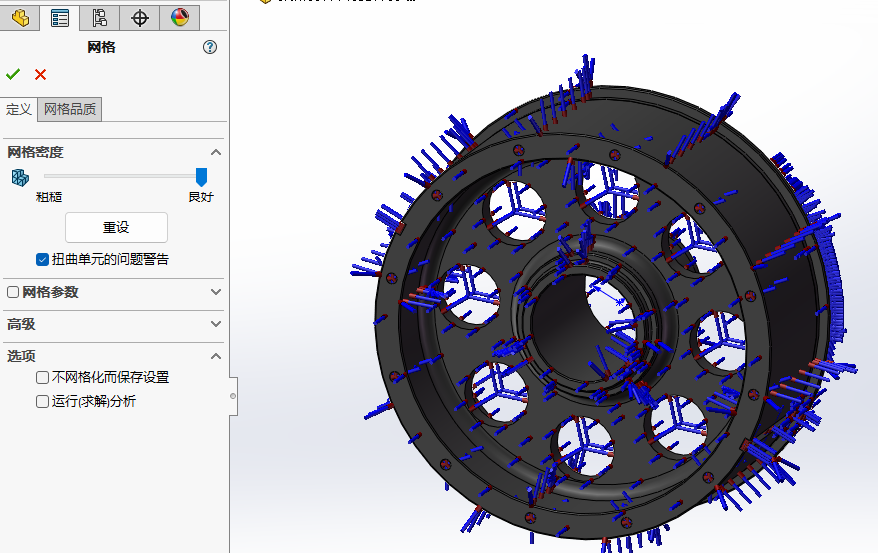The height and width of the screenshot is (553, 878).
Task: Open the FeatureManager design tree tab
Action: [20, 17]
